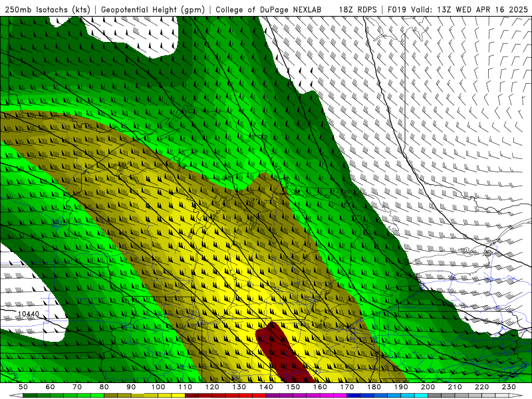Click the 190 kts legend label
The width and height of the screenshot is (532, 399).
402,387
